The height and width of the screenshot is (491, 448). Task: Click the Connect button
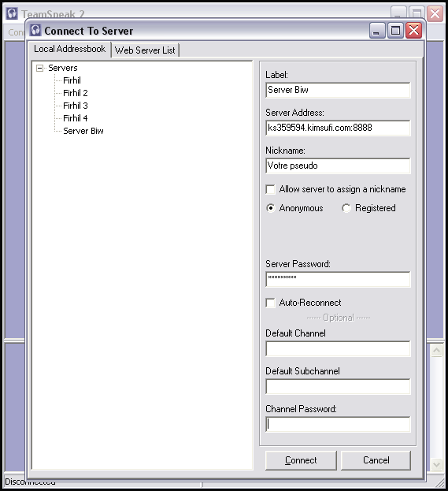click(x=301, y=460)
